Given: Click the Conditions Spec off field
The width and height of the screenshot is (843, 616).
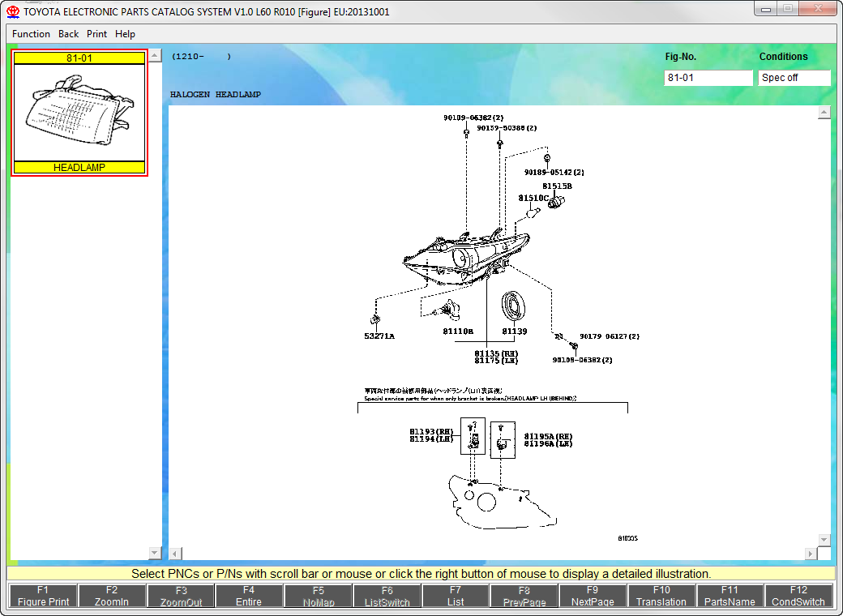Looking at the screenshot, I should click(794, 78).
